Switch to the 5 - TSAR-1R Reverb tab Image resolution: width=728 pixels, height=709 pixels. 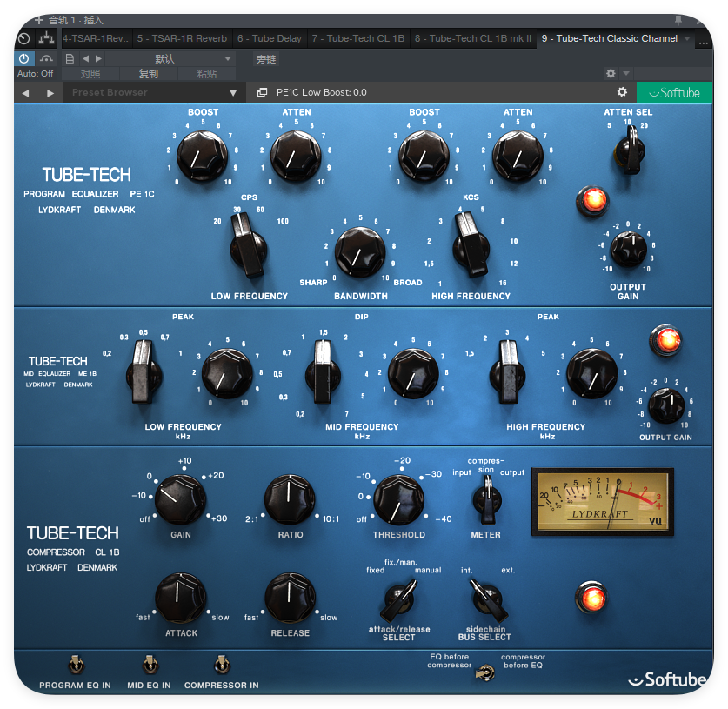pyautogui.click(x=182, y=38)
